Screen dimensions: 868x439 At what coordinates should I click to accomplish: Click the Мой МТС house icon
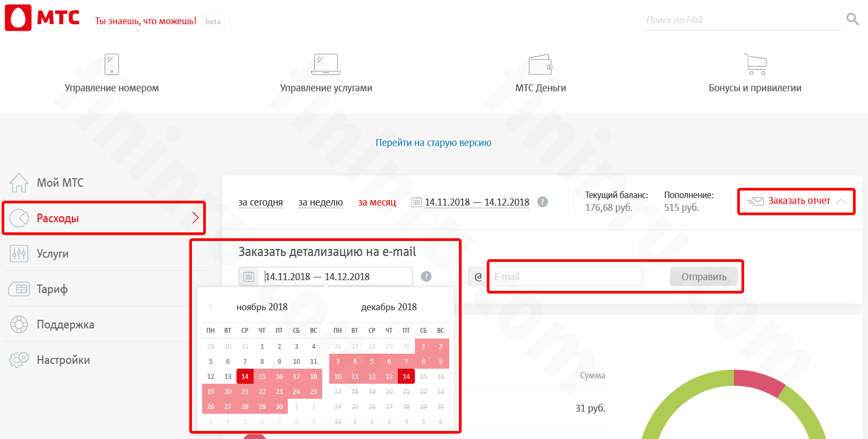pos(19,182)
